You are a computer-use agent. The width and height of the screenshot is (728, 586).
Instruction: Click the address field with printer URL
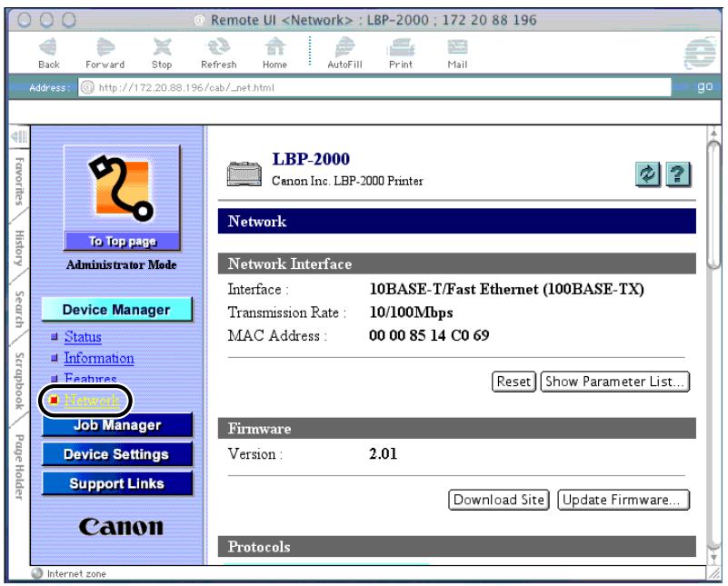(x=374, y=87)
